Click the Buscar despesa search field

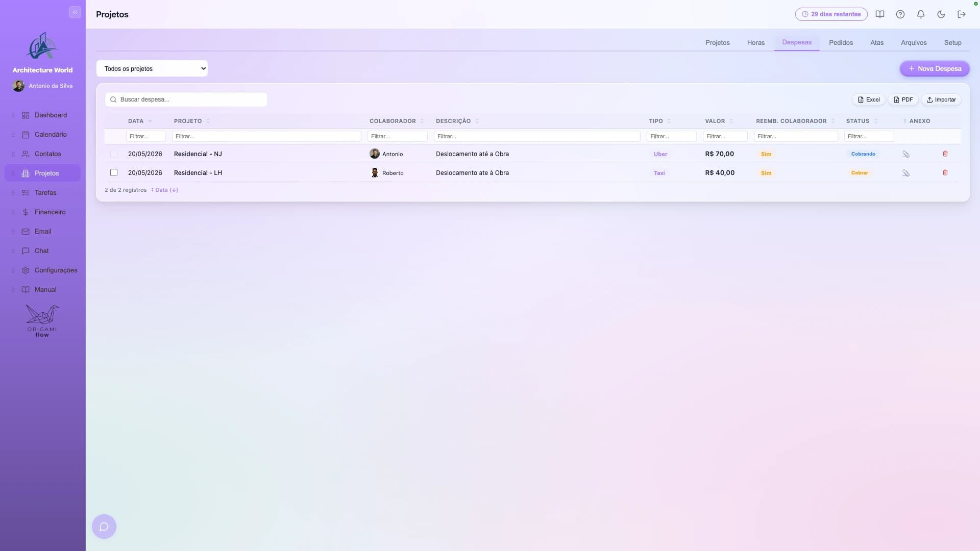click(186, 99)
